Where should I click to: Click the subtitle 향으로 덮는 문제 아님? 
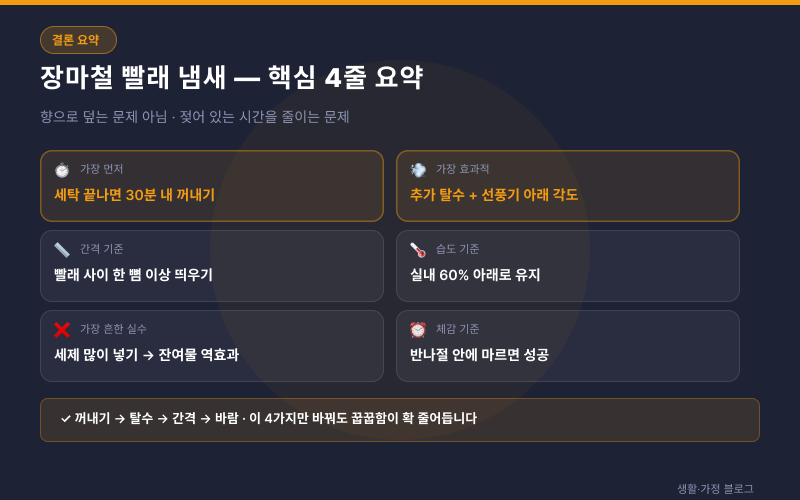[x=104, y=117]
